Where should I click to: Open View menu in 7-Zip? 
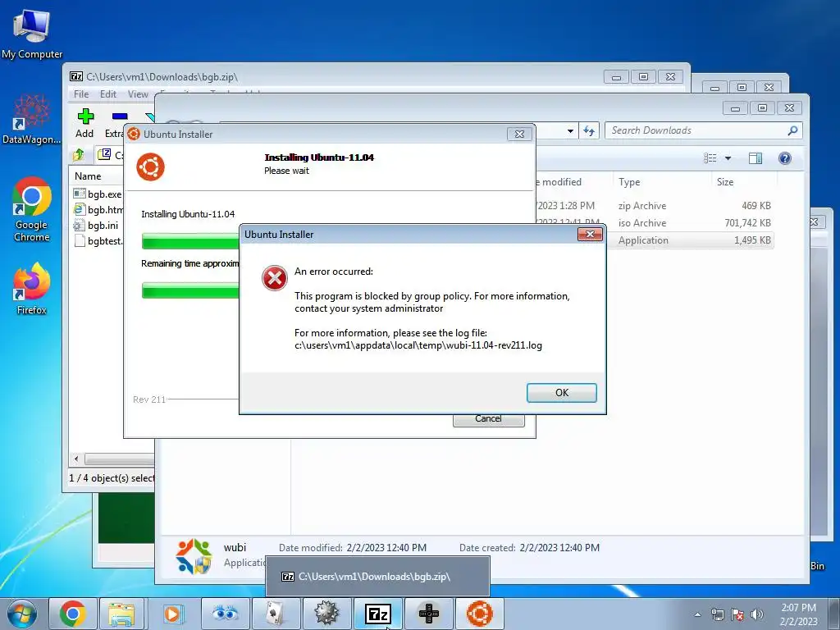(x=138, y=94)
